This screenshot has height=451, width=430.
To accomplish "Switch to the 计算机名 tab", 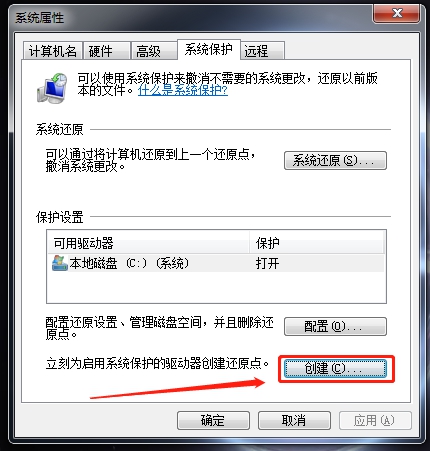I will (x=52, y=51).
